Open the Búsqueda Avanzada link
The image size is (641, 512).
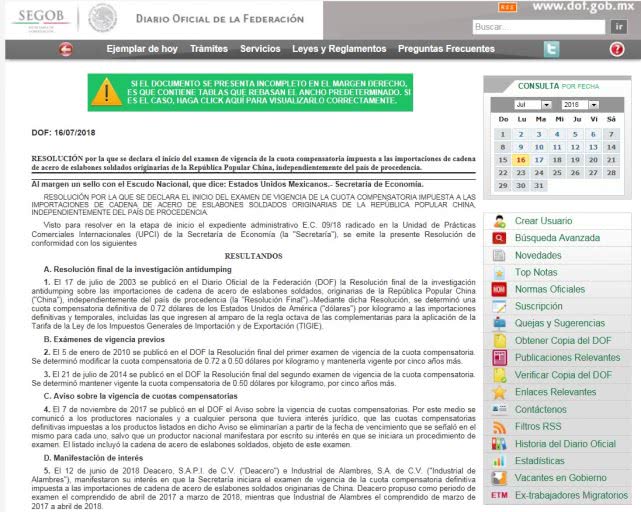[x=557, y=238]
